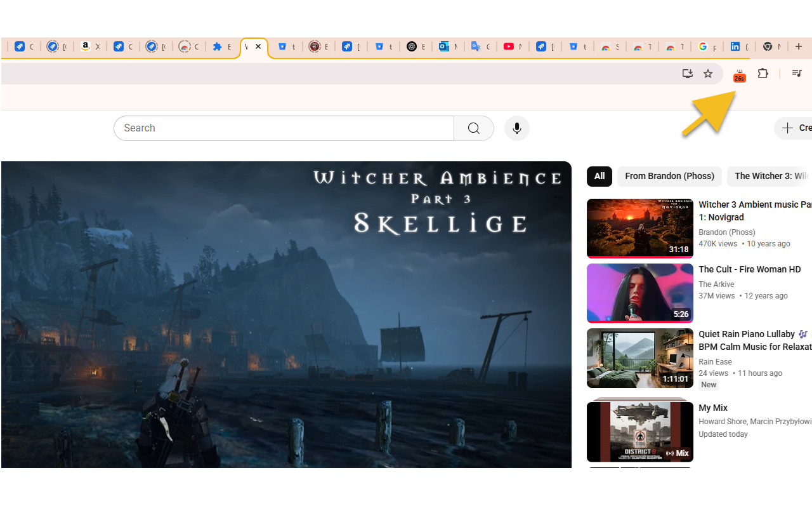Click the channel name Brandon (Phoss) under Novigrad video

pyautogui.click(x=727, y=232)
